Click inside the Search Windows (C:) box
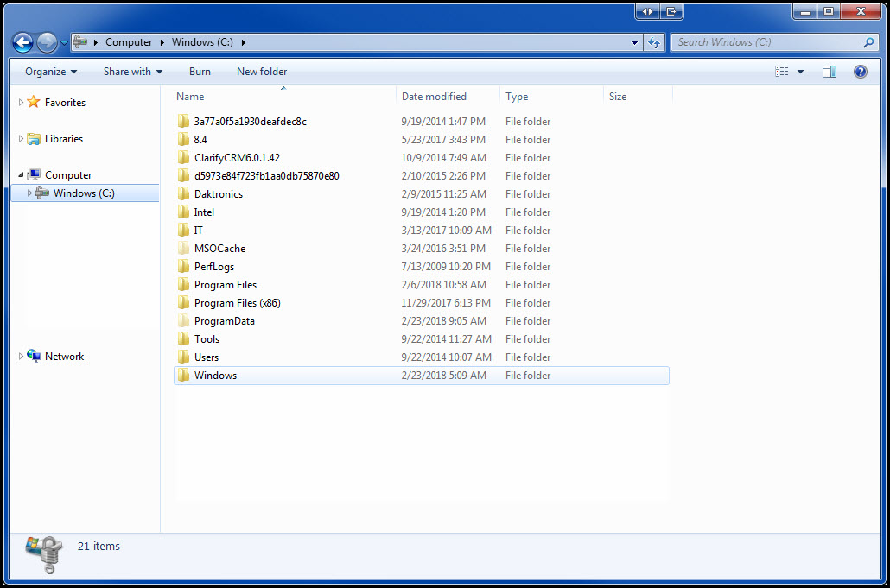Screen dimensions: 890x588 (769, 41)
